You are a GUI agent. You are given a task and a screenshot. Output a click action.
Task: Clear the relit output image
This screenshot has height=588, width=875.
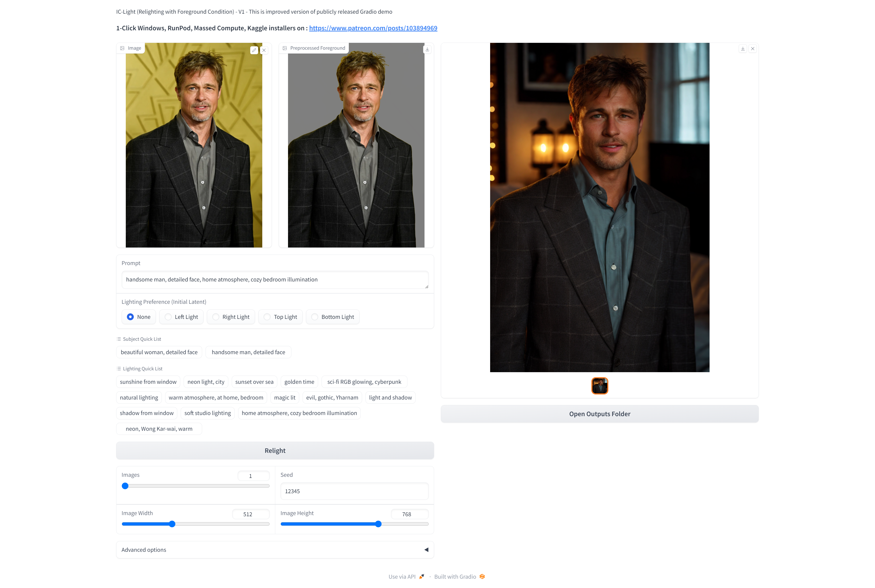753,48
